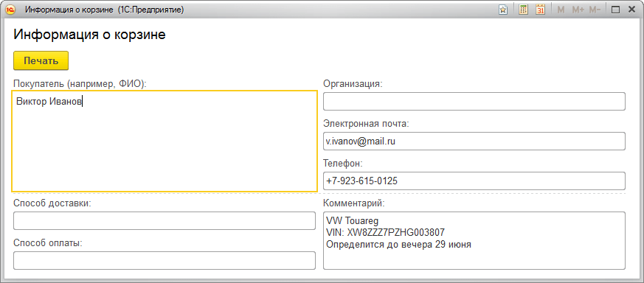Click the label 'Покупатель (например, ФИО):'

coord(80,84)
